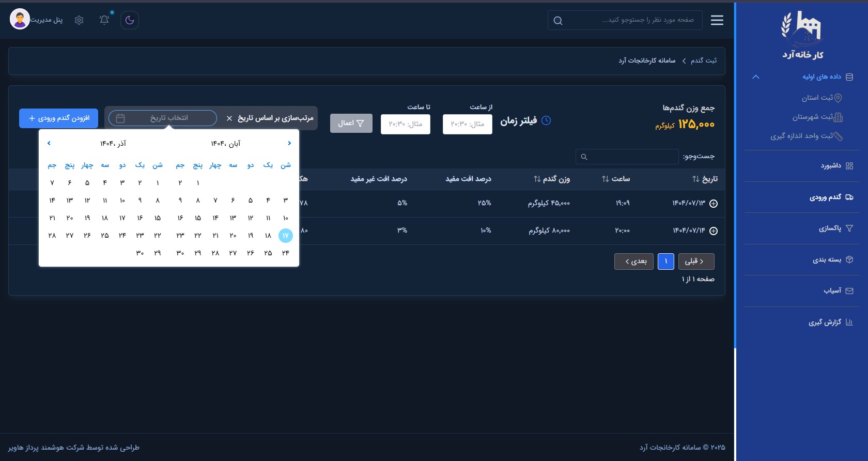Screen dimensions: 868x461
Task: Open گزارش گیری in the sidebar
Action: (831, 322)
